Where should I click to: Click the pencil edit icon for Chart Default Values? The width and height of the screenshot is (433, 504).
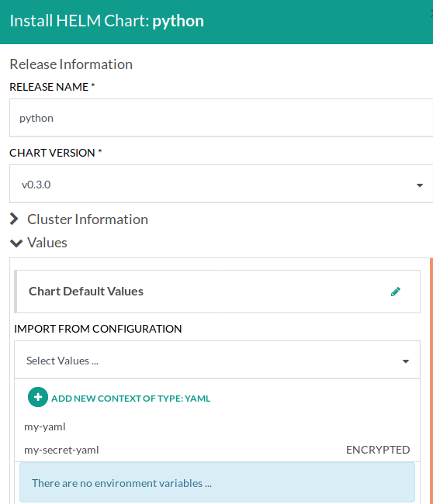point(395,292)
